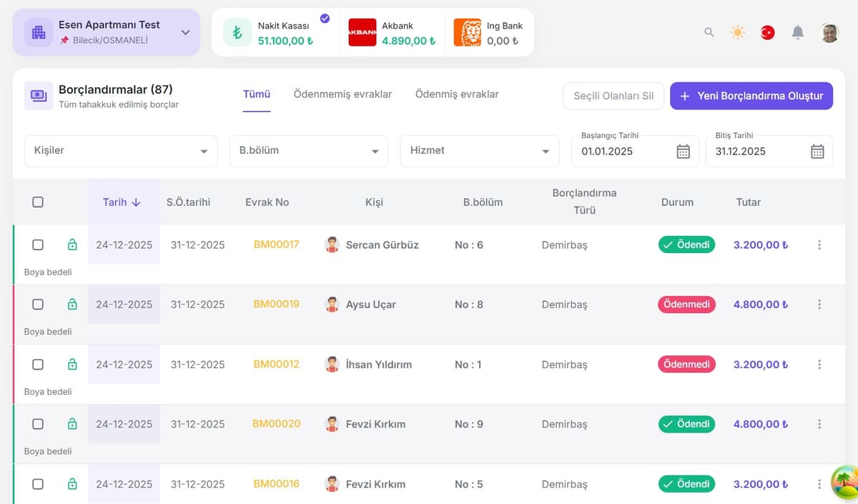Open notifications bell icon
This screenshot has width=858, height=504.
(x=798, y=32)
